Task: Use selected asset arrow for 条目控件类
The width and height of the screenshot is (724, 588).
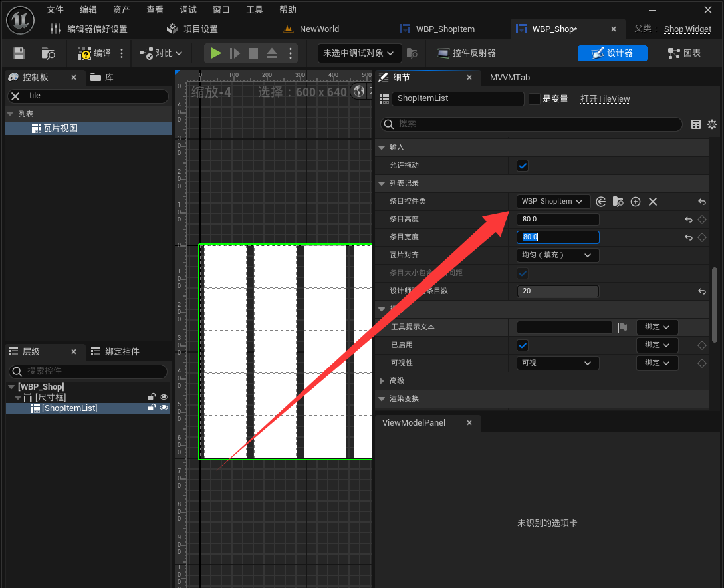Action: click(601, 202)
